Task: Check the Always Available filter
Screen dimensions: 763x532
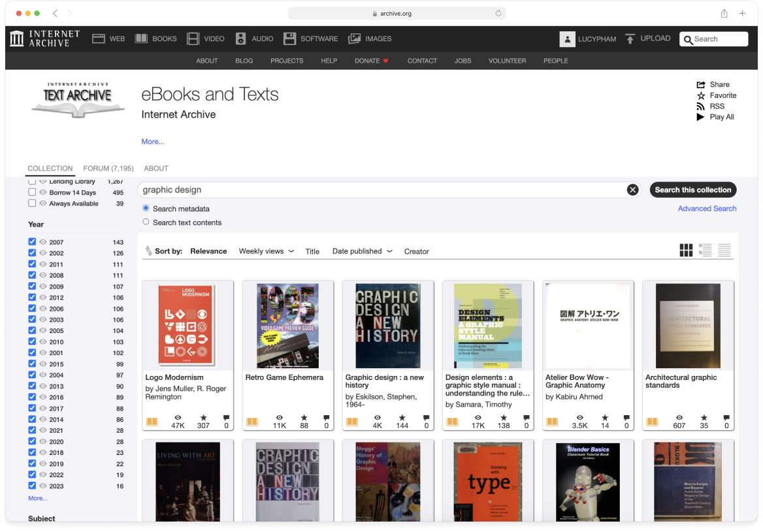Action: pyautogui.click(x=32, y=204)
